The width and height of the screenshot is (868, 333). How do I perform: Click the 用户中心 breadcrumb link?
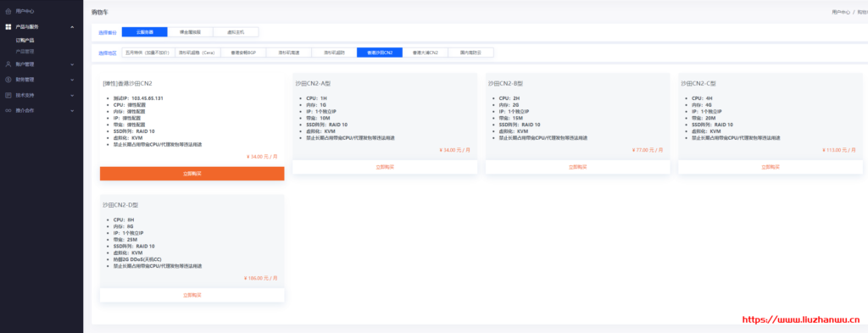(x=841, y=12)
